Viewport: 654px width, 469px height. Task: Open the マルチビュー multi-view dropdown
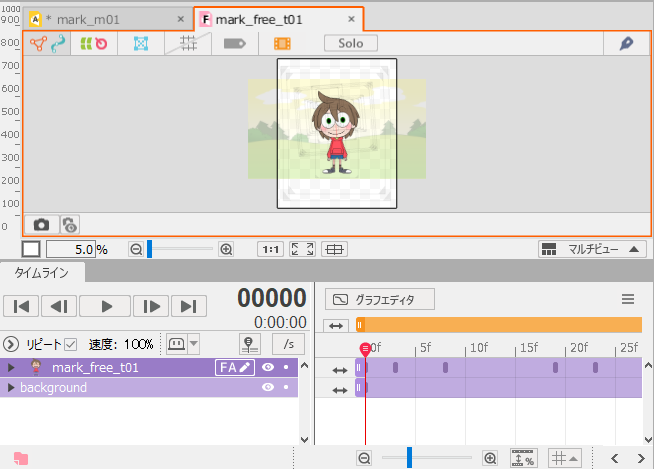[592, 249]
